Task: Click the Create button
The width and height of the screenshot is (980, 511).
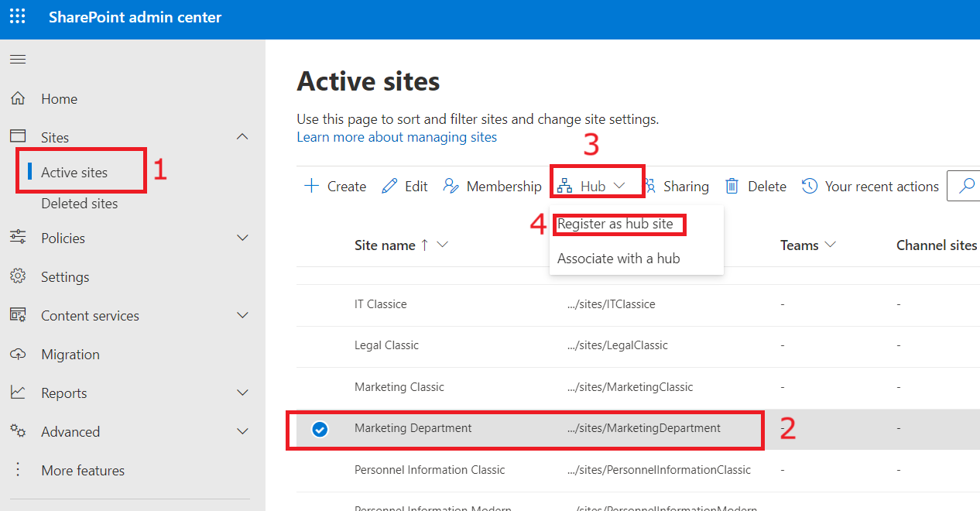Action: tap(335, 186)
